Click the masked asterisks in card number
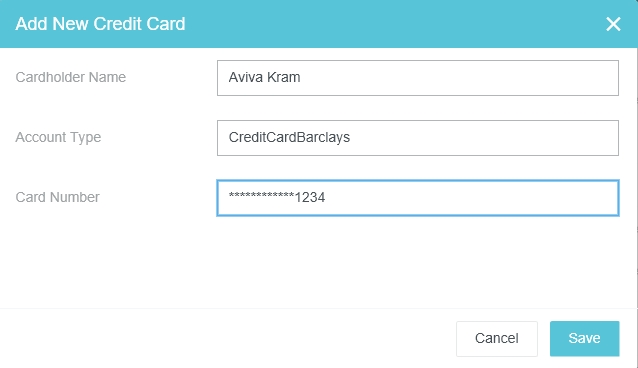Viewport: 638px width, 368px height. [261, 196]
